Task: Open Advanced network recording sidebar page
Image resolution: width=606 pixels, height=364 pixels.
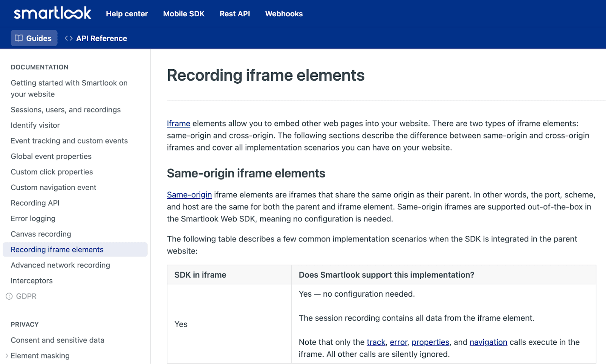Action: tap(60, 265)
